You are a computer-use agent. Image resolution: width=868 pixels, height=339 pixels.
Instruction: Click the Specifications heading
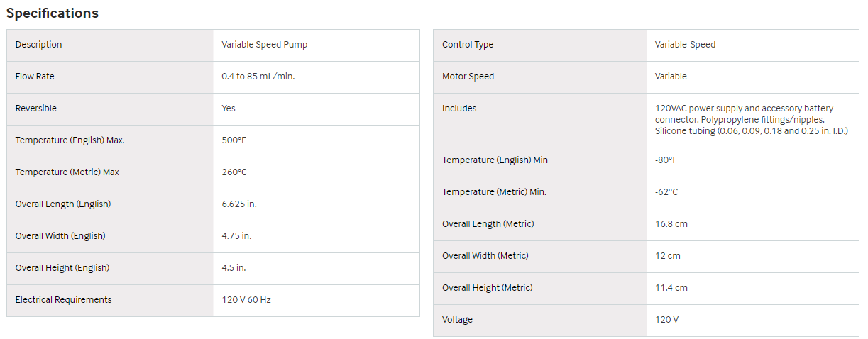coord(53,13)
